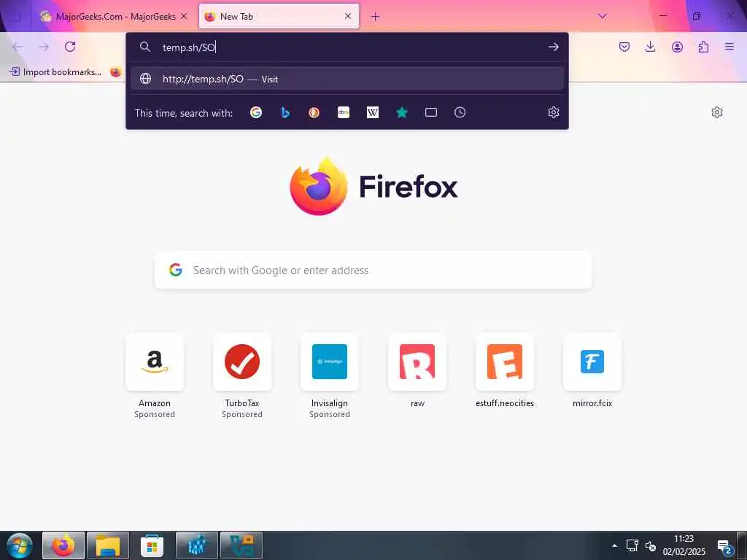Close the MajorGeeks.Com tab
The height and width of the screenshot is (560, 747).
pyautogui.click(x=184, y=16)
